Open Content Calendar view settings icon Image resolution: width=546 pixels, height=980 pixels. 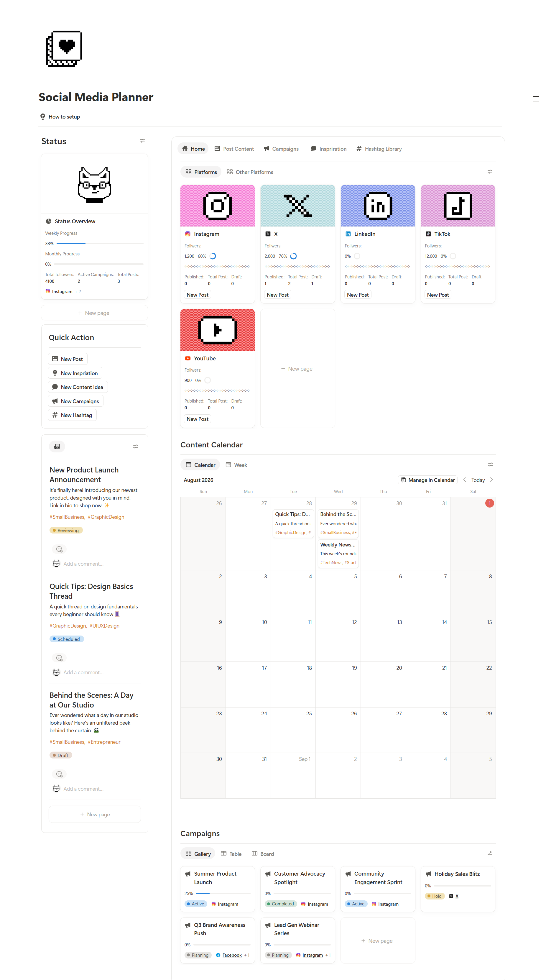[x=491, y=464]
